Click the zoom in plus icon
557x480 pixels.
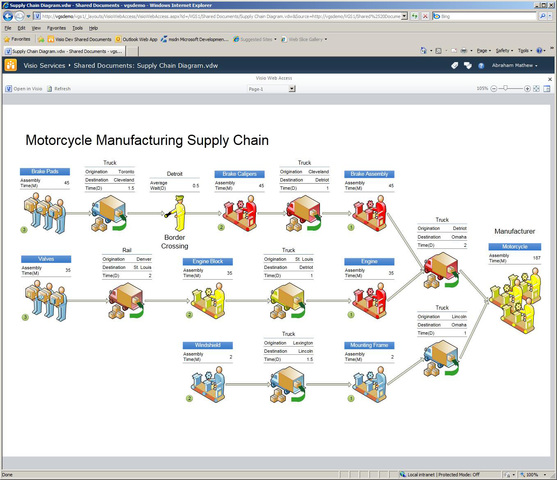(x=527, y=89)
